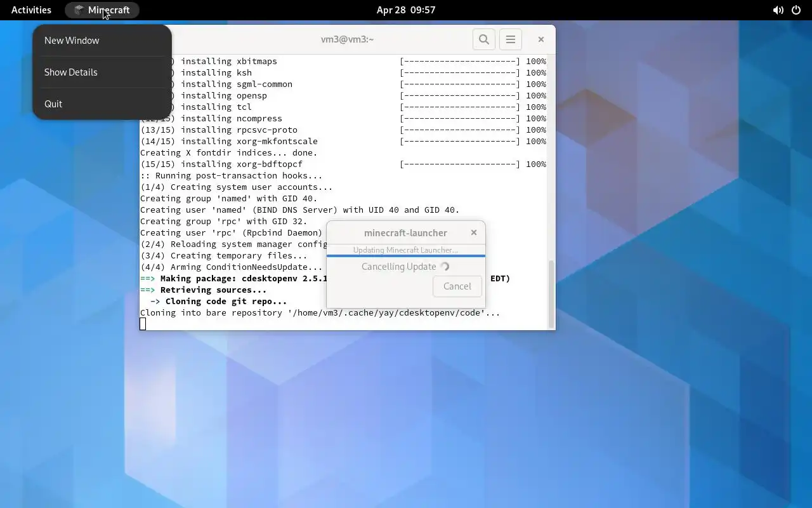Viewport: 812px width, 508px height.
Task: Close the terminal window
Action: coord(541,39)
